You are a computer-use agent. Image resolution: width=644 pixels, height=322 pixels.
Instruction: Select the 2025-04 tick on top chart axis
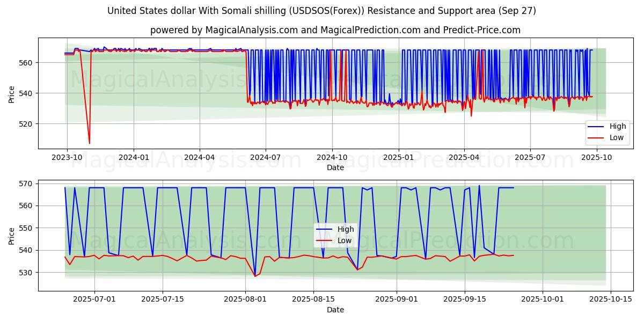(464, 157)
